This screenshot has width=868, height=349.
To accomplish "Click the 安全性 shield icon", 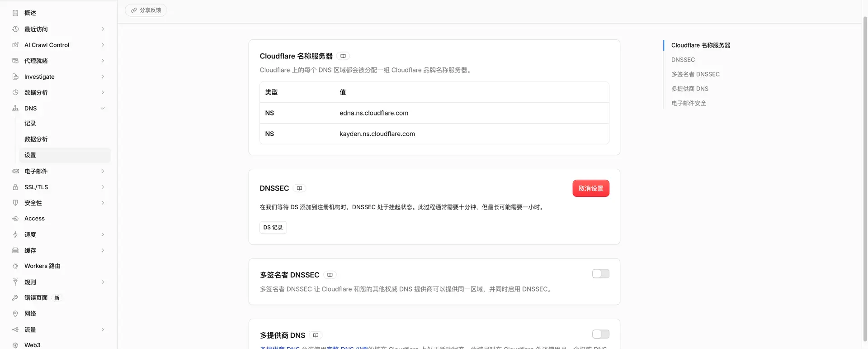I will click(15, 203).
